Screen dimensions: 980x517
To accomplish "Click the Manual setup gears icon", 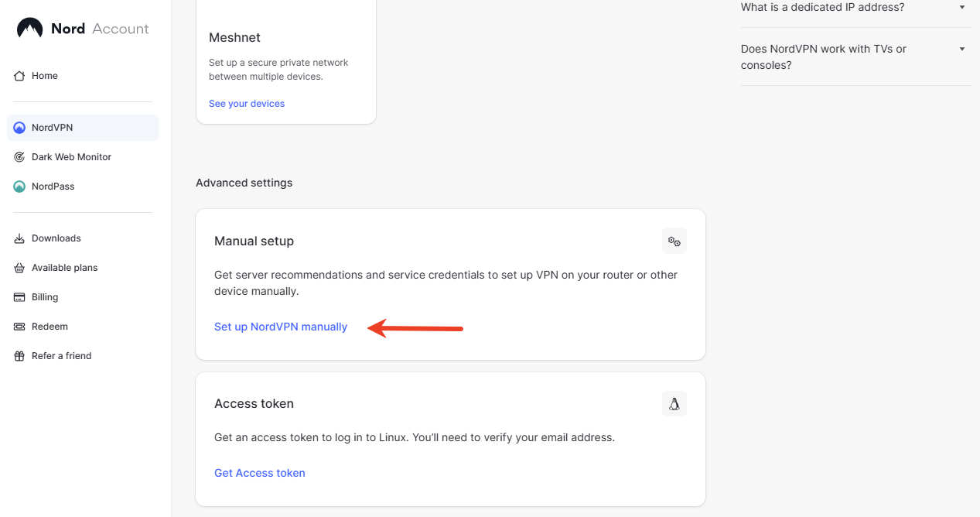I will tap(674, 241).
